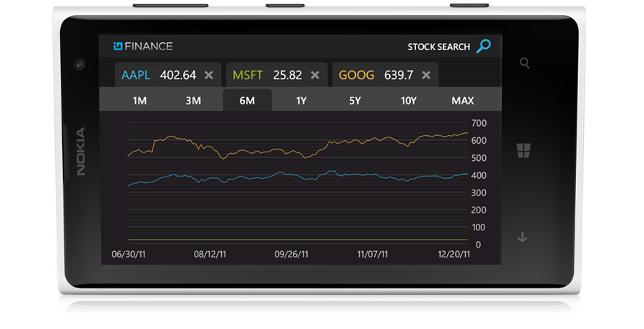
Task: Switch chart range to 10Y
Action: pos(409,101)
